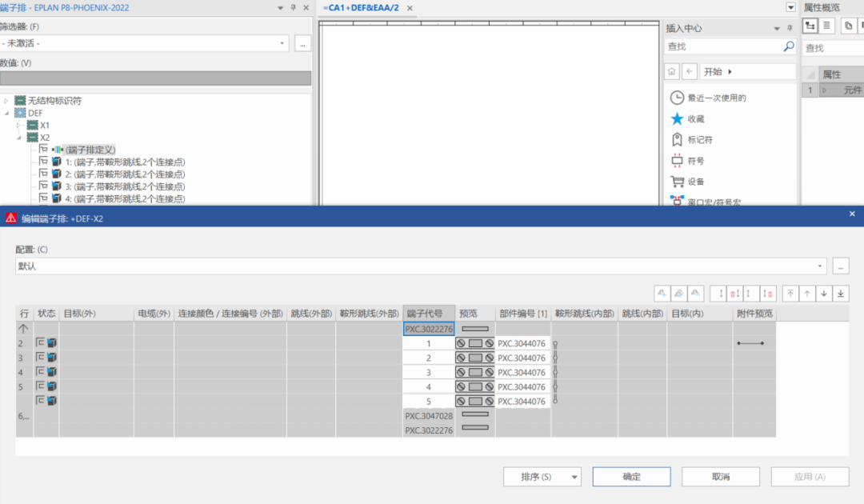Select the 设备 shopping cart item
Image resolution: width=864 pixels, height=504 pixels.
pyautogui.click(x=694, y=182)
